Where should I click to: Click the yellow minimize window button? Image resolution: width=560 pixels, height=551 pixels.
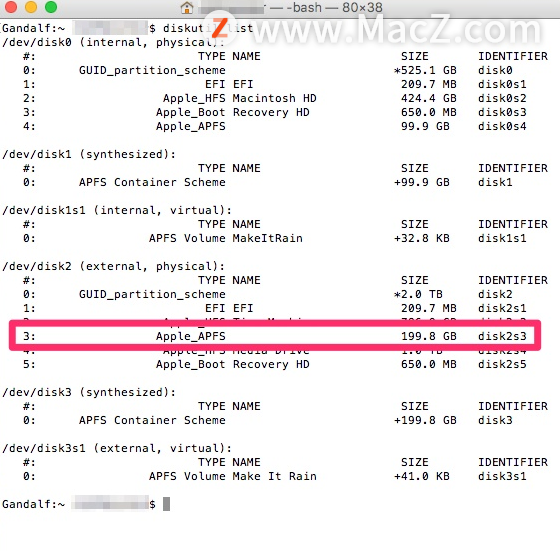(x=31, y=6)
